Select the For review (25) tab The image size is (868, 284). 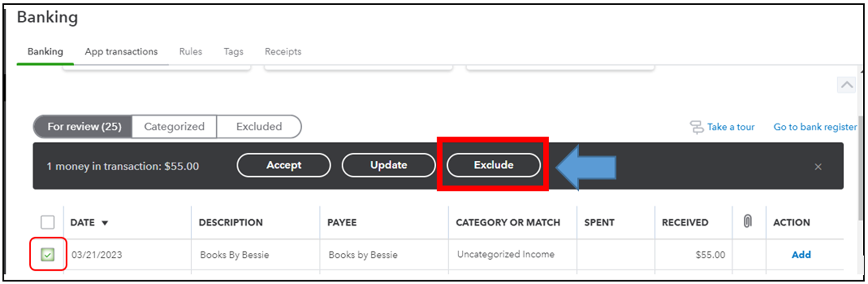coord(83,126)
